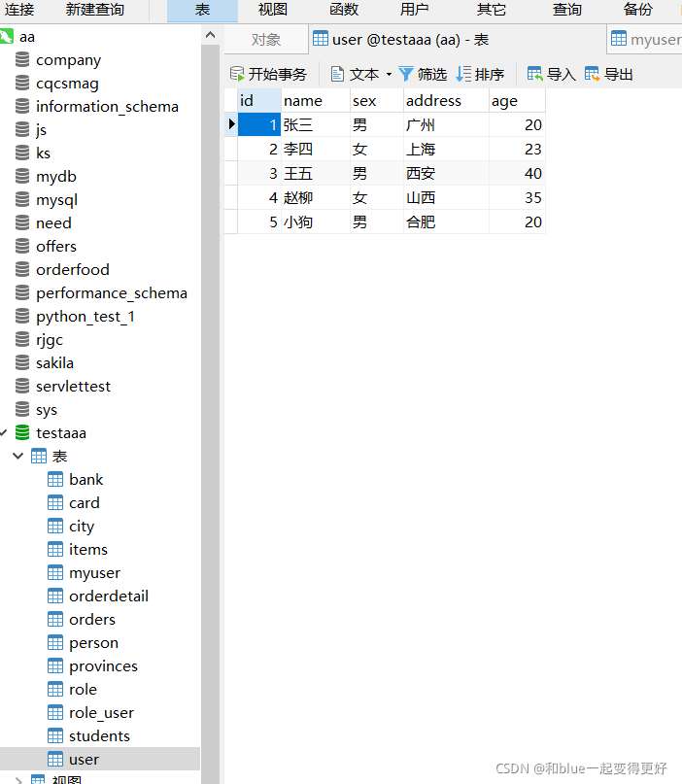Click the cqcsmag database icon
Image resolution: width=682 pixels, height=784 pixels.
(22, 83)
